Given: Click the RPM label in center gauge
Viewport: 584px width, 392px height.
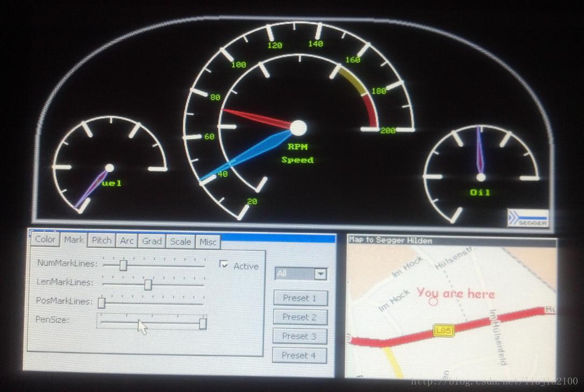Looking at the screenshot, I should pos(297,146).
